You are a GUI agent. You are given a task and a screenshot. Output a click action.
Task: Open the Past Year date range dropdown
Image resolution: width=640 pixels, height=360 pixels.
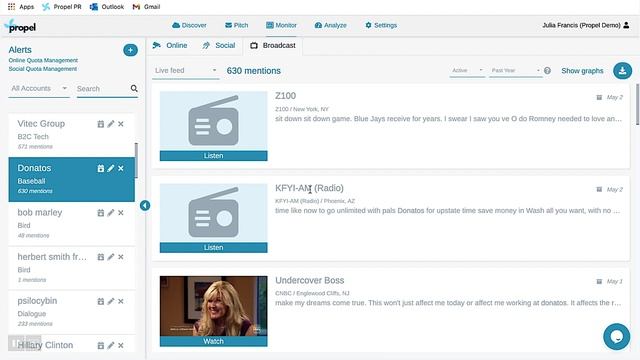pos(516,70)
